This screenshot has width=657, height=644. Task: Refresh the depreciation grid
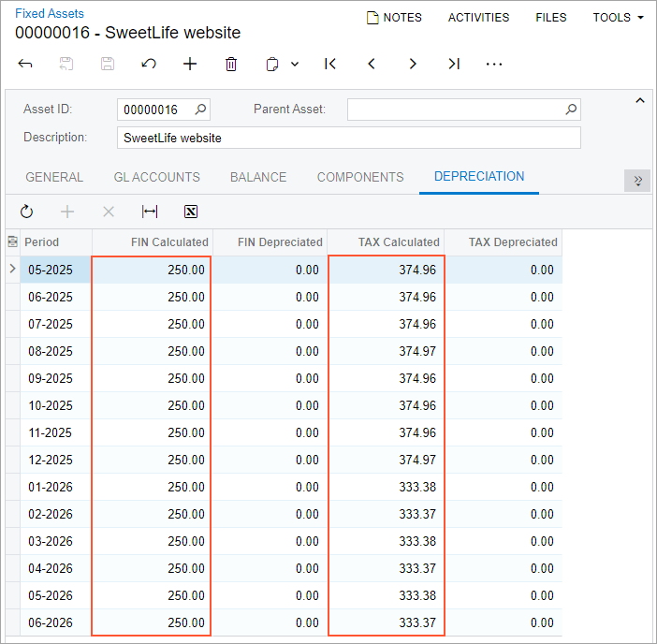[26, 212]
